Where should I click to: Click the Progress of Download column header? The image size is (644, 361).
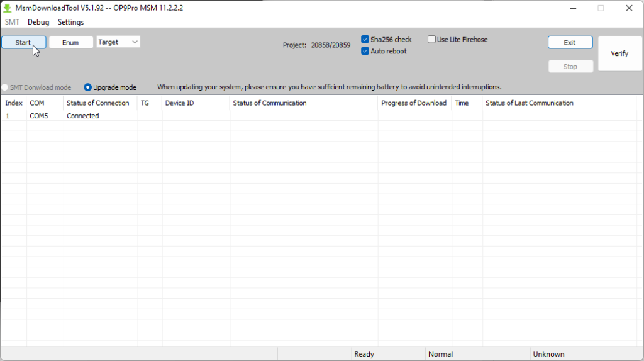tap(413, 103)
